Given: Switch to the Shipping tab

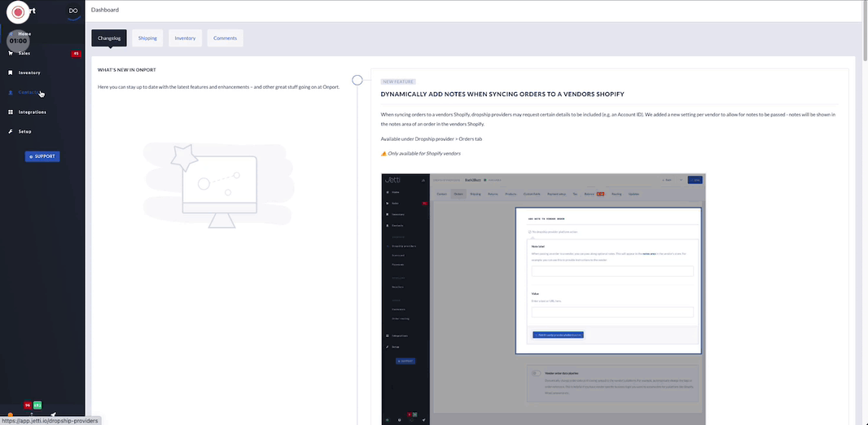Looking at the screenshot, I should point(148,38).
